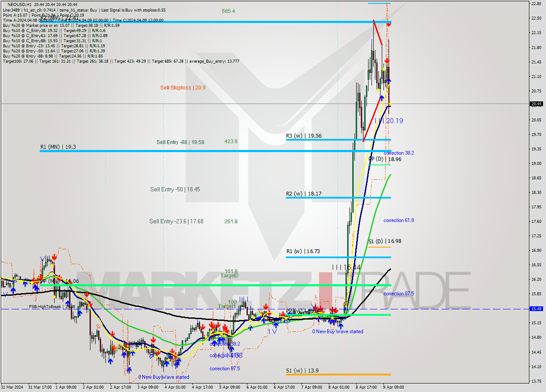Click the Target2 label

pos(229,276)
